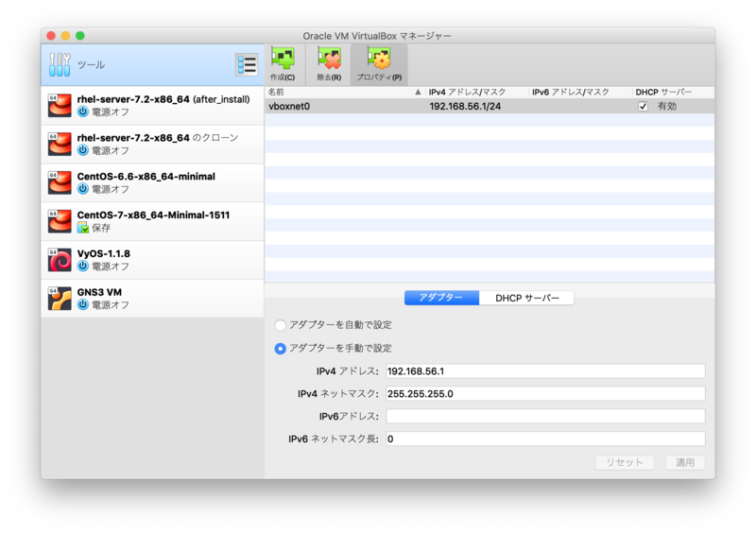Select VM name CentOS-7-x86_64-Minimal-1511
756x533 pixels.
[153, 215]
